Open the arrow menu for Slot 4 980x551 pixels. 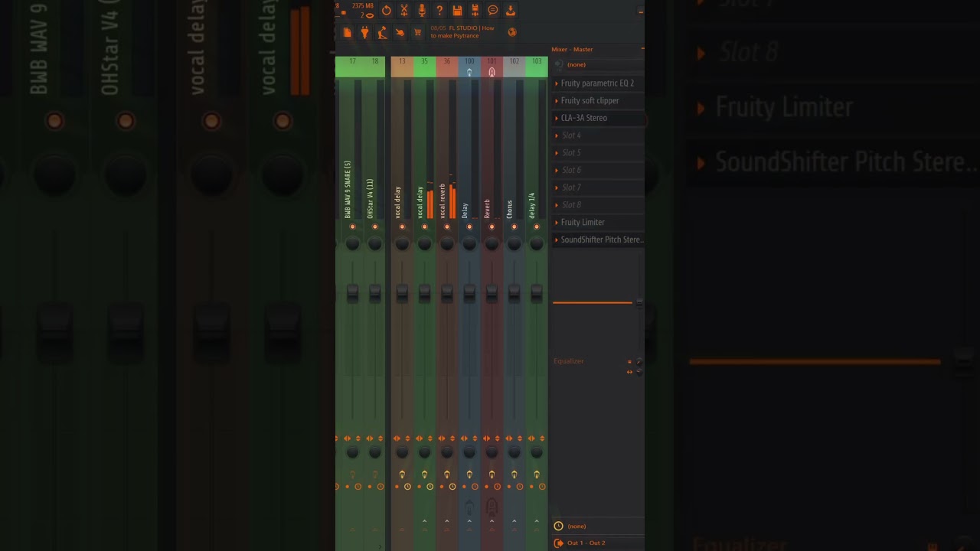(557, 135)
